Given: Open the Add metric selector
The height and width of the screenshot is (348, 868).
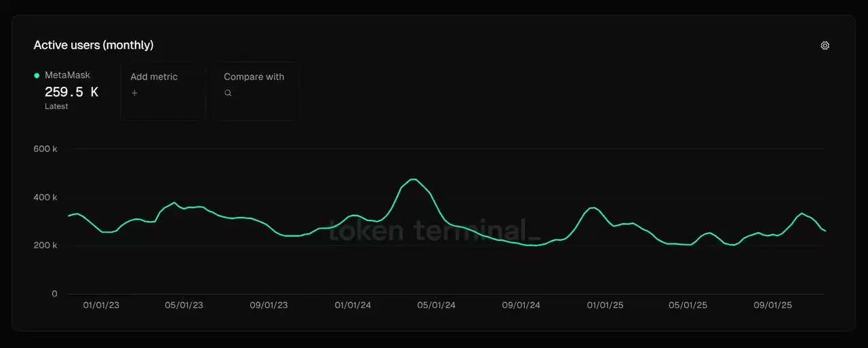Looking at the screenshot, I should click(x=163, y=91).
